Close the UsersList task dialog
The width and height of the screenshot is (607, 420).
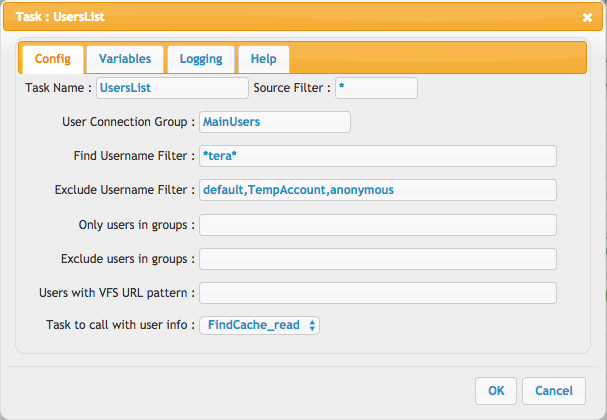pyautogui.click(x=587, y=17)
